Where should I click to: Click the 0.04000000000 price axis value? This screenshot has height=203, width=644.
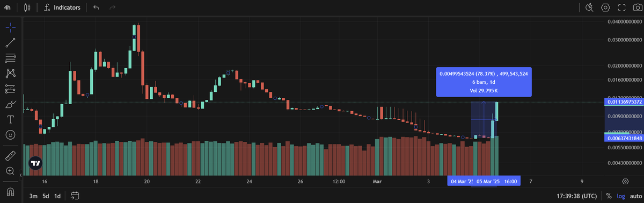click(x=624, y=22)
